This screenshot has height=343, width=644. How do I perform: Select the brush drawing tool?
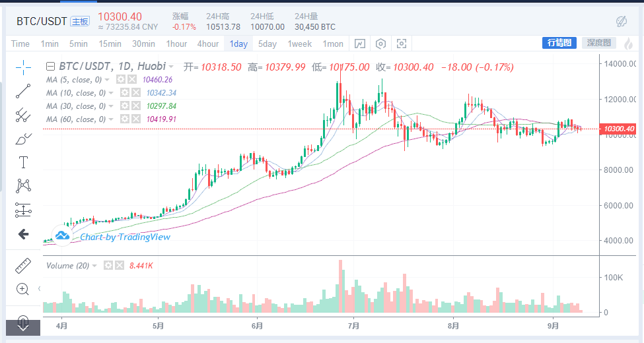(x=23, y=139)
